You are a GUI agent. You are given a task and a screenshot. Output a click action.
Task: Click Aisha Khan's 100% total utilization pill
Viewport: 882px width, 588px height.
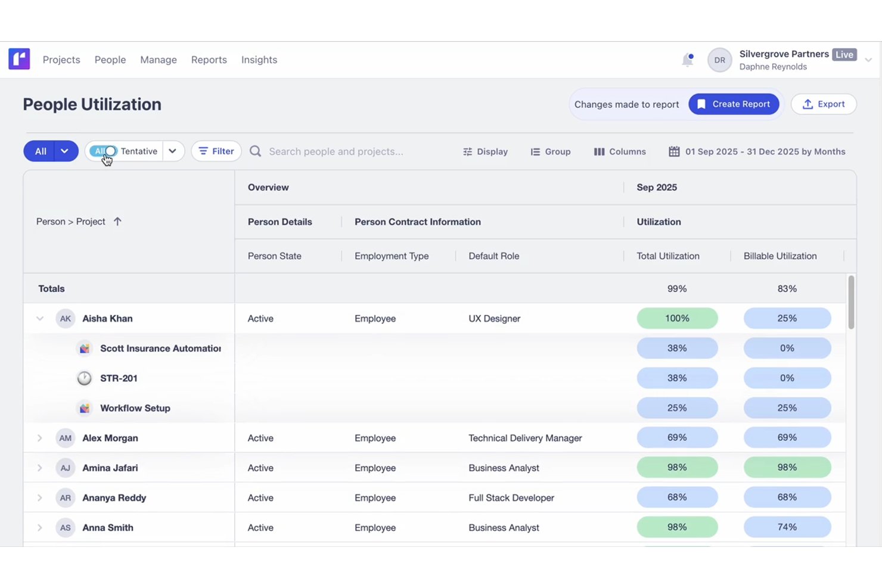point(677,318)
